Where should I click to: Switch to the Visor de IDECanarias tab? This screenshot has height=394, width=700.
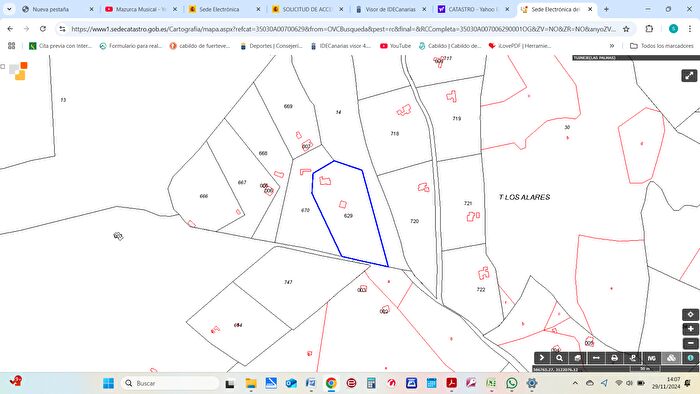click(390, 9)
